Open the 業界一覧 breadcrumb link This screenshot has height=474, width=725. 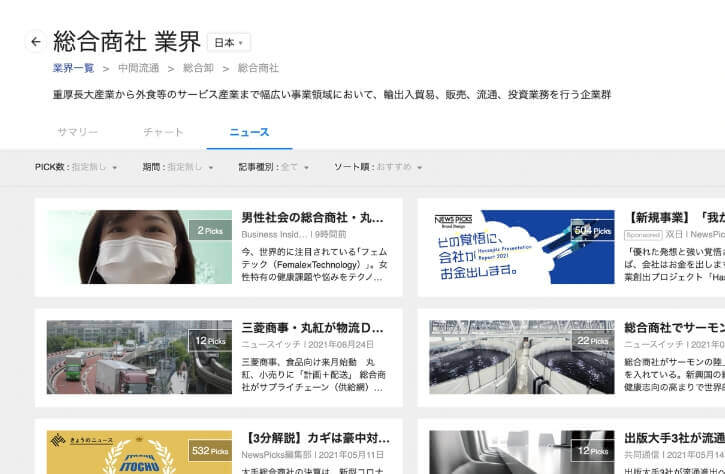coord(74,68)
